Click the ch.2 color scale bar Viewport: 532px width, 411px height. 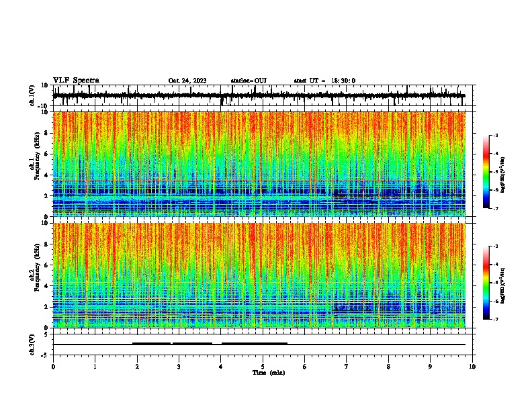pos(486,283)
